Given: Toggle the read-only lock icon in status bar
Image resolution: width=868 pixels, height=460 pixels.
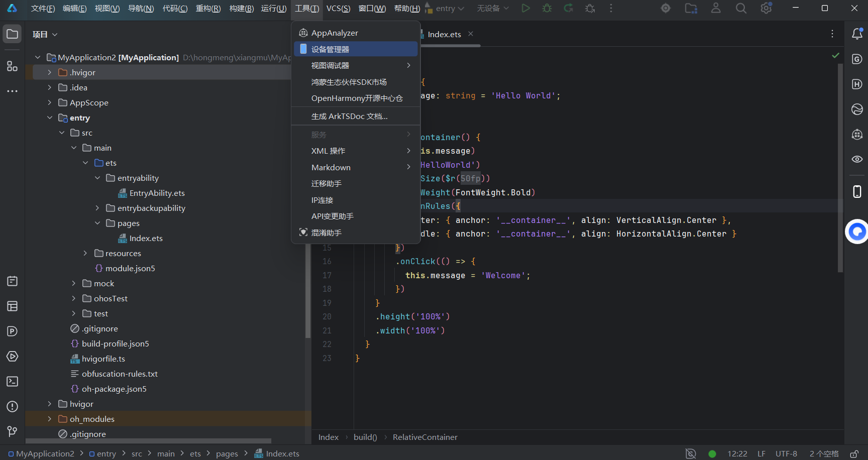Looking at the screenshot, I should tap(854, 453).
